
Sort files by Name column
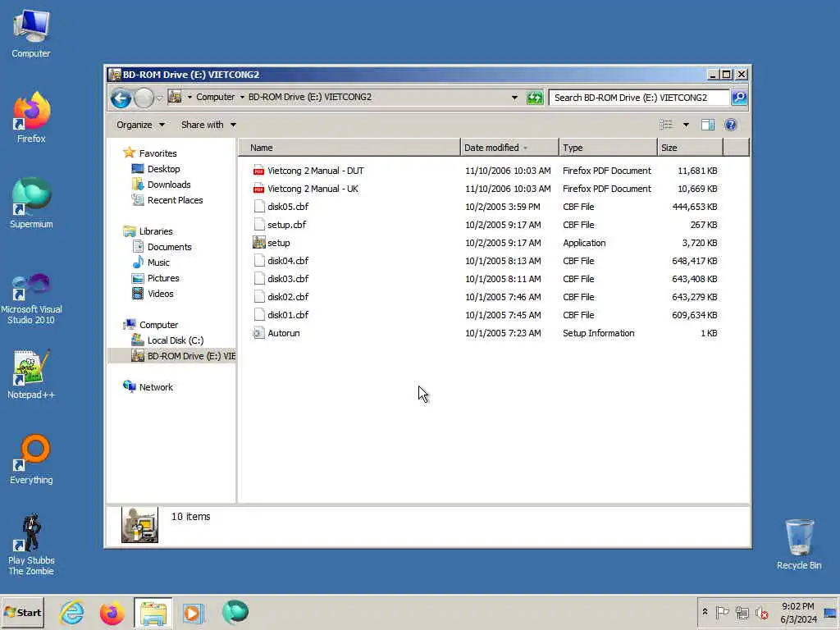tap(349, 148)
